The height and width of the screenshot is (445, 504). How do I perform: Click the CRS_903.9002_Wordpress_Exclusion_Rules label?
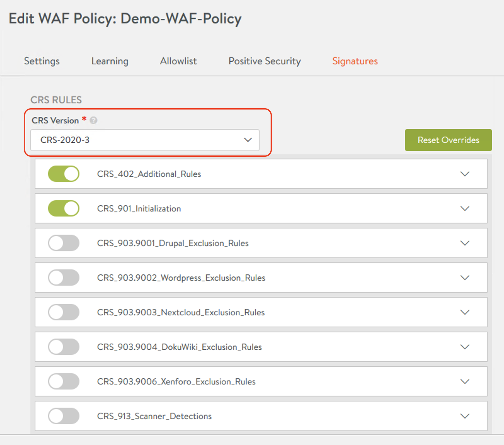tap(181, 278)
